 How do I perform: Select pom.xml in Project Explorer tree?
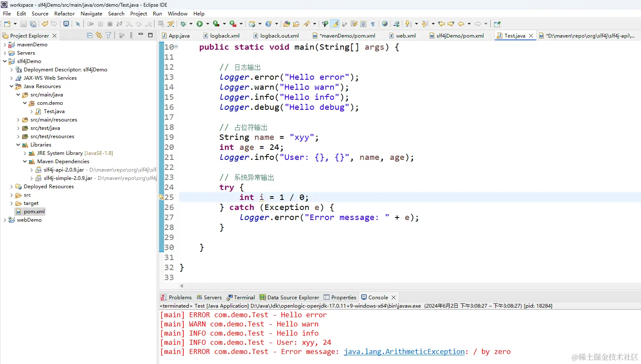tap(34, 212)
